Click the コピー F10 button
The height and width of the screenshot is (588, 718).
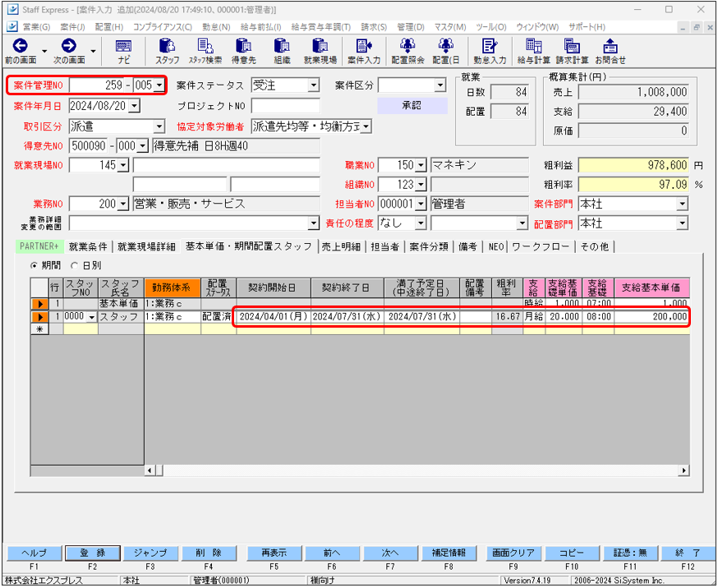[572, 554]
